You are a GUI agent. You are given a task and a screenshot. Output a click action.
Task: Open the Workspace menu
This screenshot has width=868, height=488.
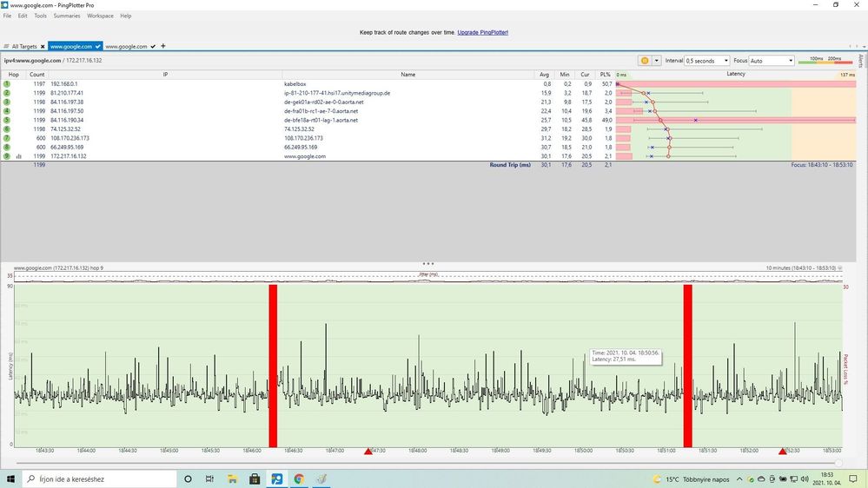pos(100,16)
